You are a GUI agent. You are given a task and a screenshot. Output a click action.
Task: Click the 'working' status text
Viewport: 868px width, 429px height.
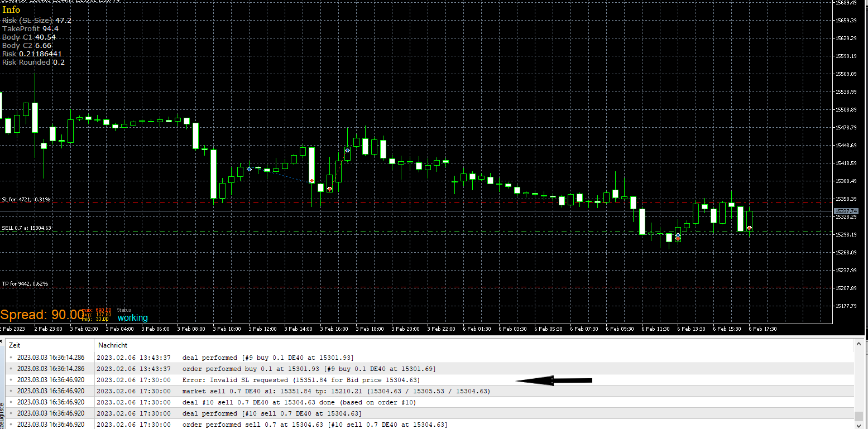tap(133, 318)
